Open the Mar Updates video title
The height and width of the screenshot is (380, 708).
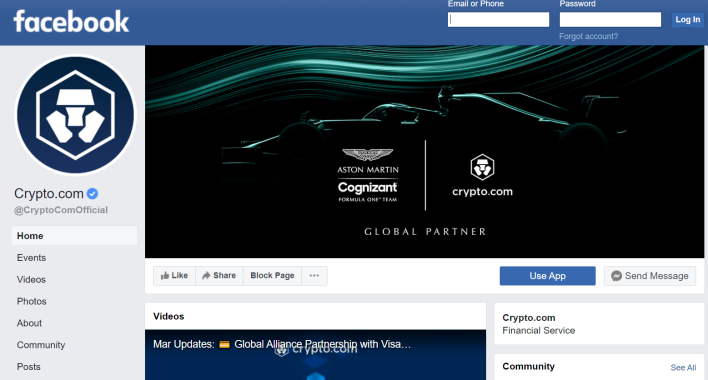point(282,344)
